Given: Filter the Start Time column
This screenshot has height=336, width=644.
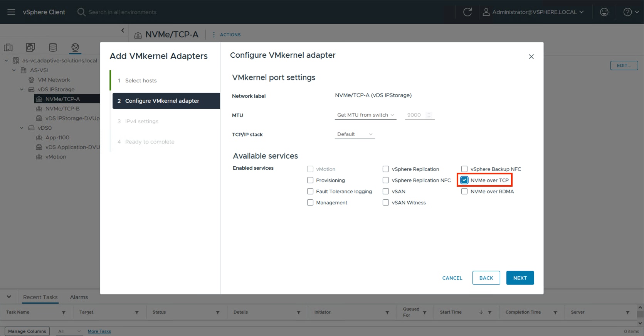Looking at the screenshot, I should click(490, 313).
